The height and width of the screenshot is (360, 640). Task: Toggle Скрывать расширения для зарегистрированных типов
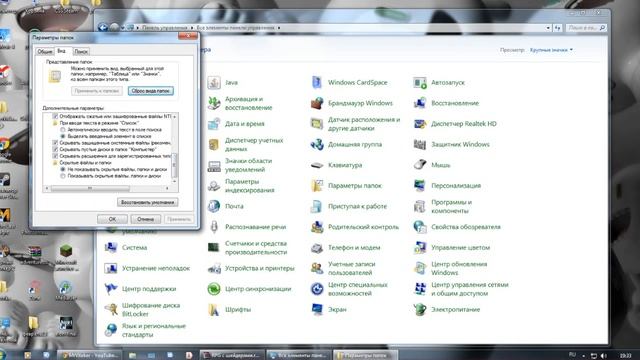click(55, 156)
